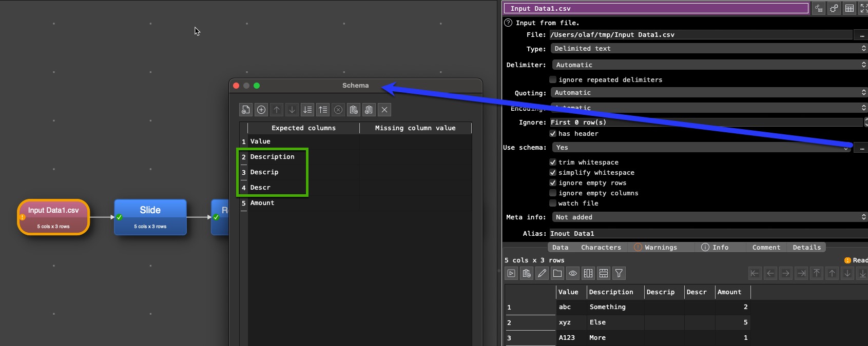Select the Slide node on canvas

150,217
